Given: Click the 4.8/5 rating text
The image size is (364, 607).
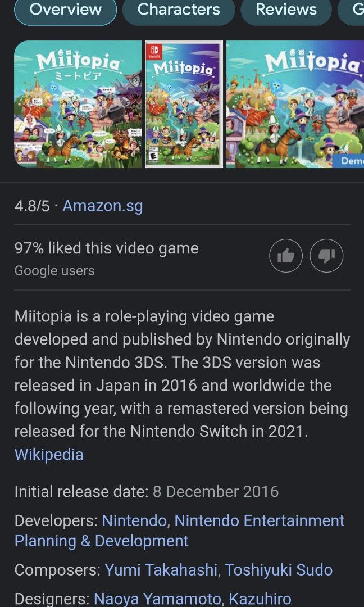Looking at the screenshot, I should 31,206.
